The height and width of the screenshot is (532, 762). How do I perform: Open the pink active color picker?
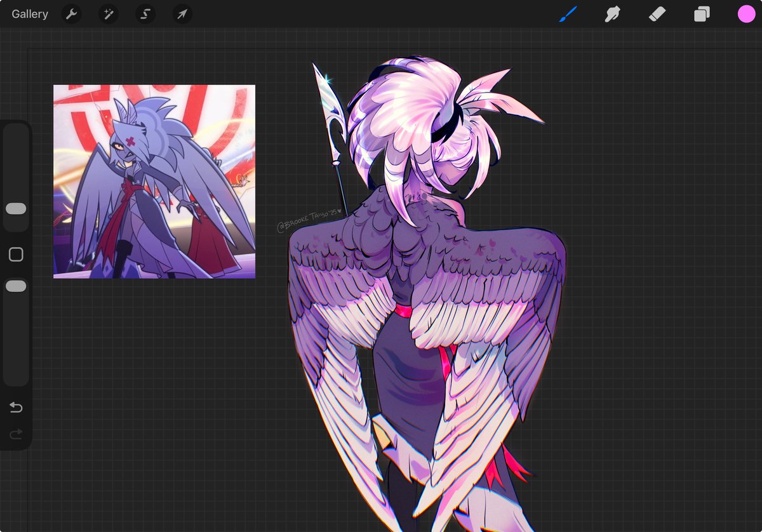pyautogui.click(x=746, y=14)
